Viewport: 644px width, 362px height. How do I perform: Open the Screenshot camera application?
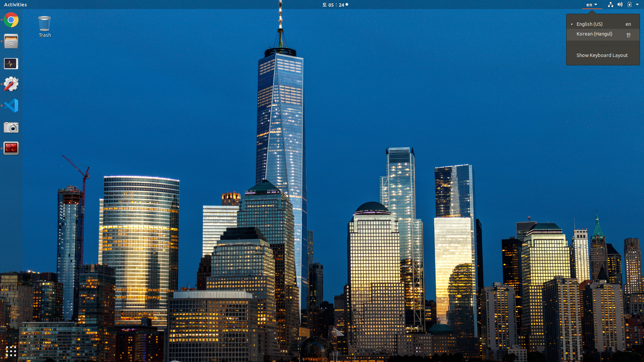point(11,127)
